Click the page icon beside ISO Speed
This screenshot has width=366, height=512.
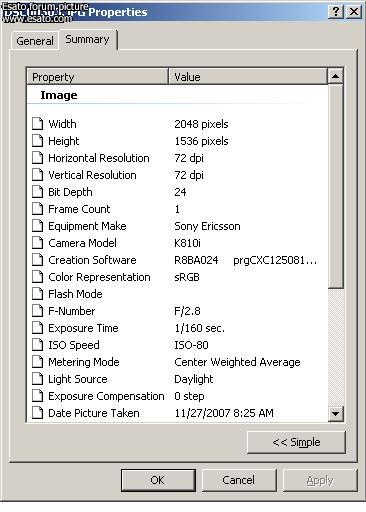coord(38,345)
